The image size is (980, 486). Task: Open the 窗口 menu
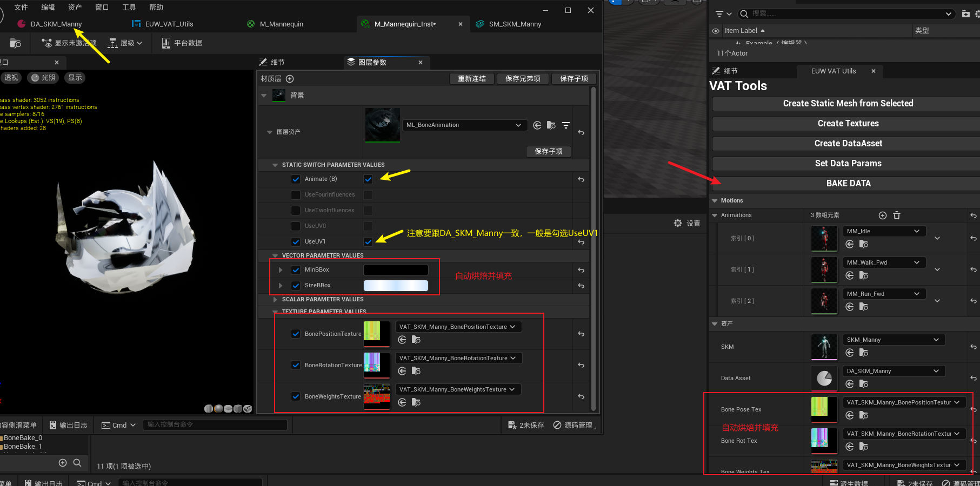(102, 7)
